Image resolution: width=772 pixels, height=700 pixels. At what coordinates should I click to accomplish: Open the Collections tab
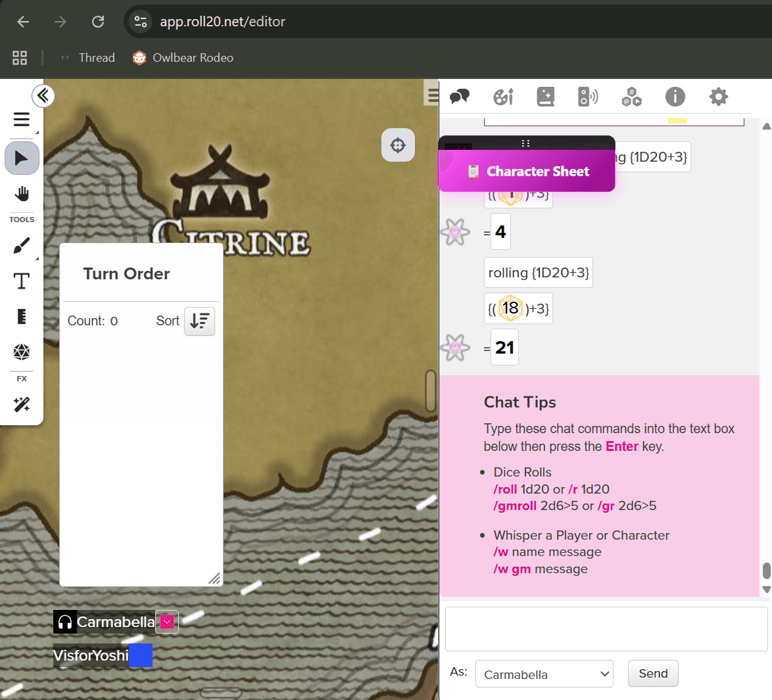[x=631, y=97]
